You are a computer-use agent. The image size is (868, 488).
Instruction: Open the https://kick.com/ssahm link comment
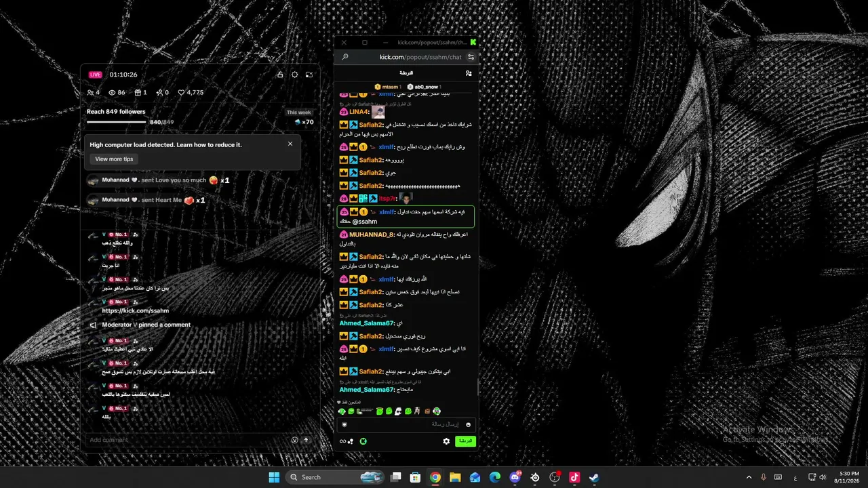tap(135, 310)
